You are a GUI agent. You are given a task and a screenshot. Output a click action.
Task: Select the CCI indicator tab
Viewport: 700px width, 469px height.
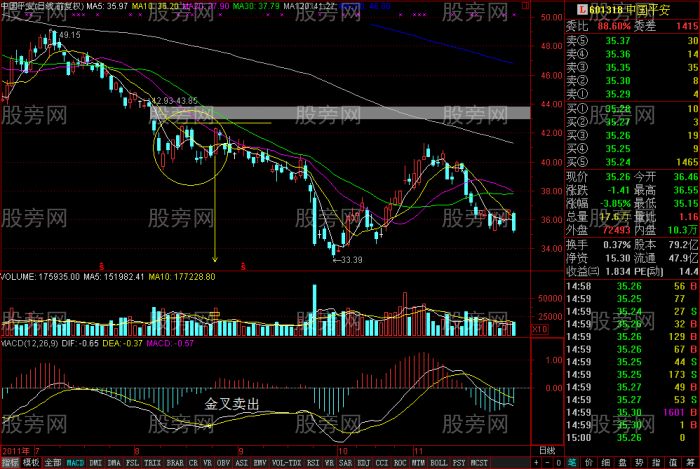coord(382,463)
